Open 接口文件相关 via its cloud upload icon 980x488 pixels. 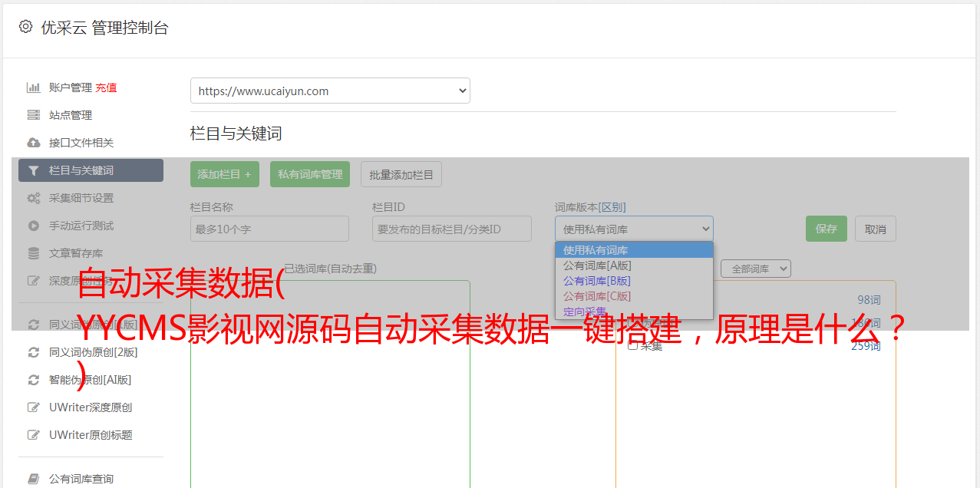coord(34,143)
